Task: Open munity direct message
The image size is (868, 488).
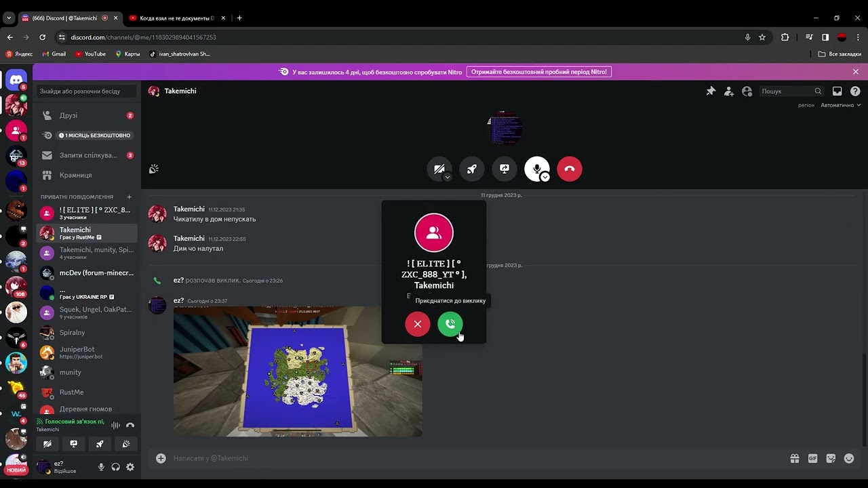Action: 87,372
